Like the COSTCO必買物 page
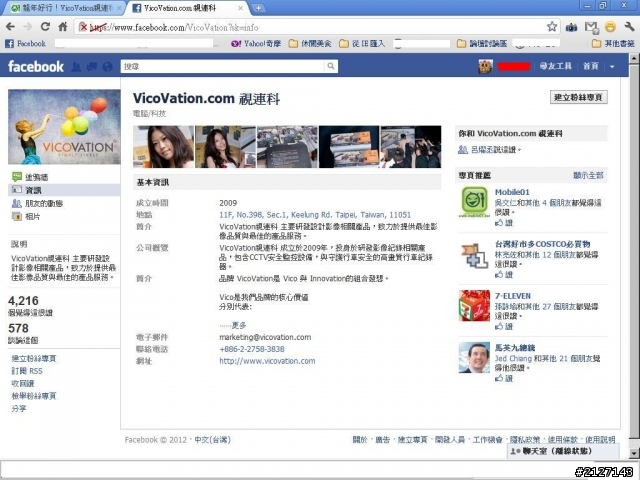640x480 pixels. tap(504, 274)
